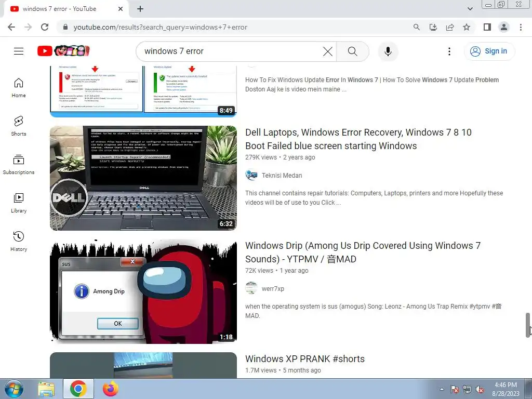
Task: Start voice search with microphone
Action: click(x=388, y=51)
